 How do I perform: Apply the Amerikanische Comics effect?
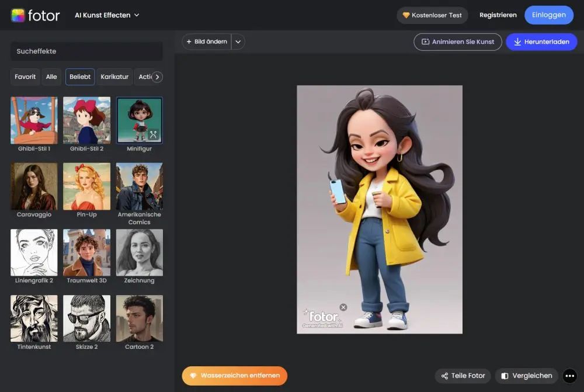point(140,186)
